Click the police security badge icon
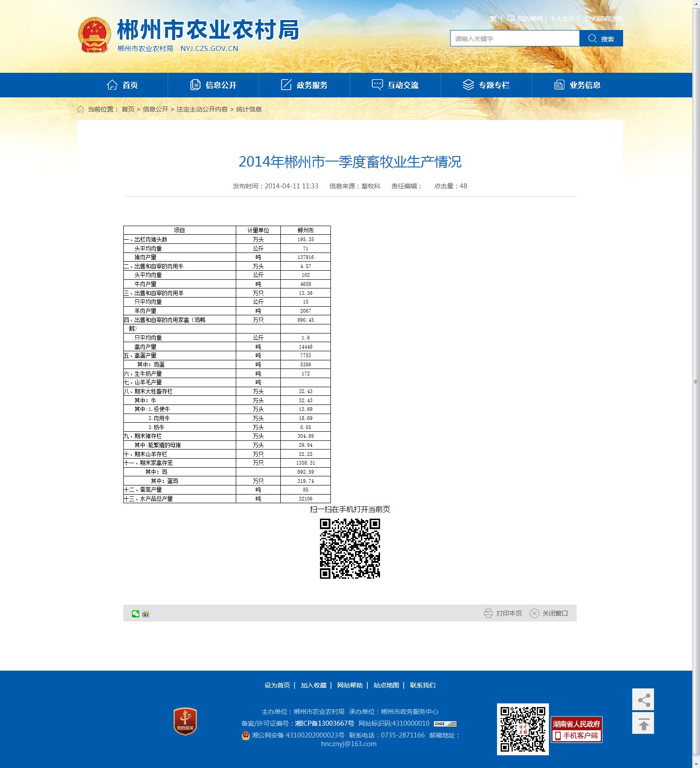 pyautogui.click(x=246, y=735)
